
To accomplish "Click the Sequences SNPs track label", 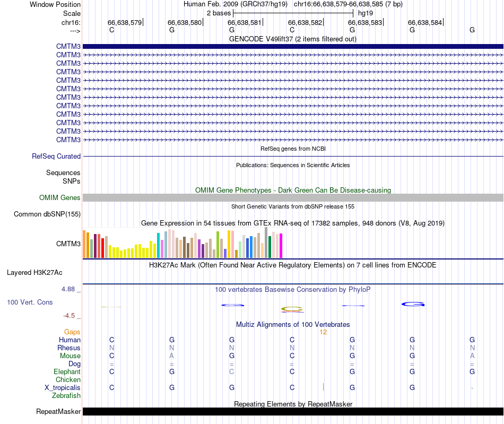I will tap(63, 177).
